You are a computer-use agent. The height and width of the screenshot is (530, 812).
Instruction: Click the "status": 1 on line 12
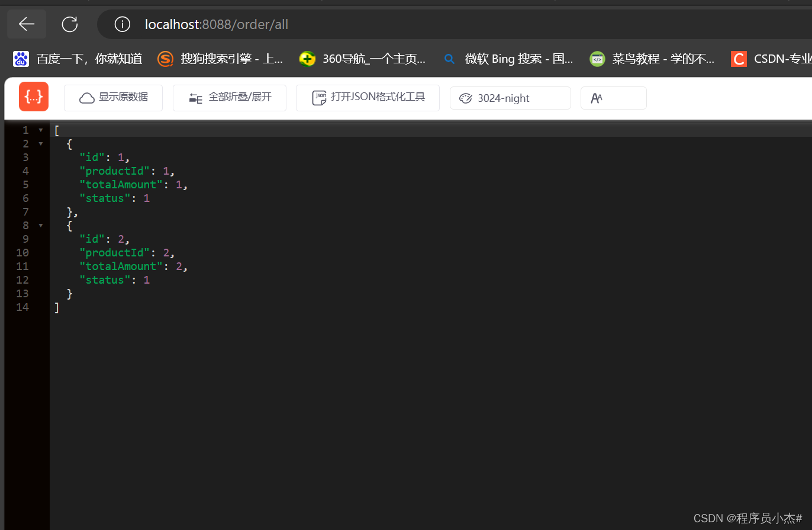click(x=115, y=280)
